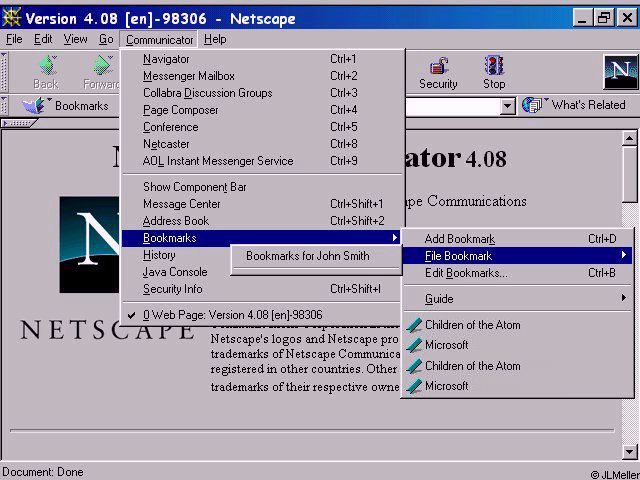Click the vertical scrollbar up arrow

629,139
